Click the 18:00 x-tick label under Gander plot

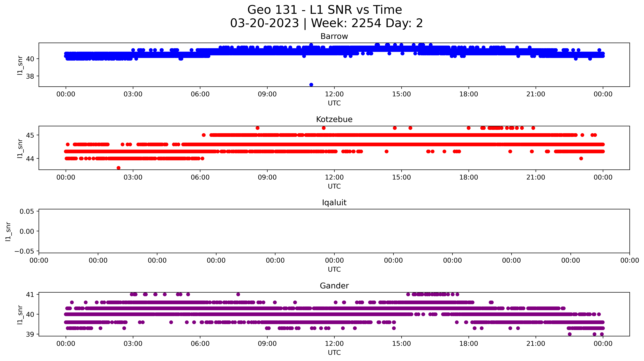coord(469,344)
